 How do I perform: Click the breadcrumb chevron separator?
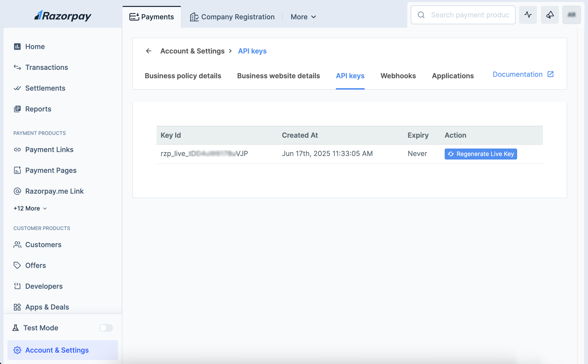(x=231, y=51)
